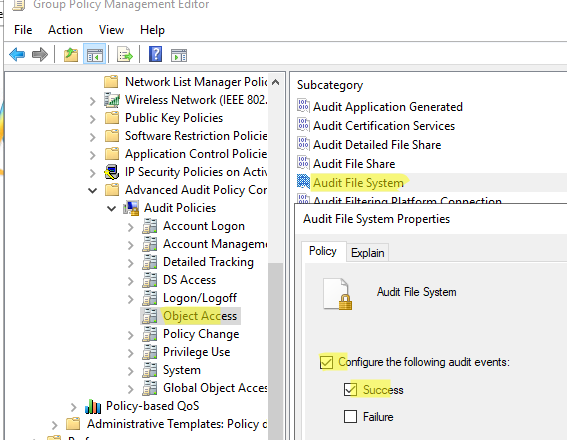Expand the Policy-based QoS node

(74, 407)
